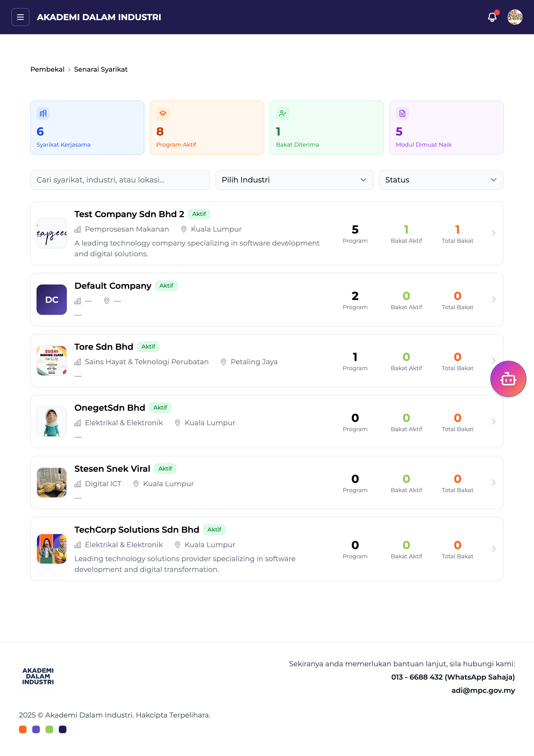Click the Modul Dimuat Naik document icon
Screen dimensions: 534x756
tap(402, 114)
